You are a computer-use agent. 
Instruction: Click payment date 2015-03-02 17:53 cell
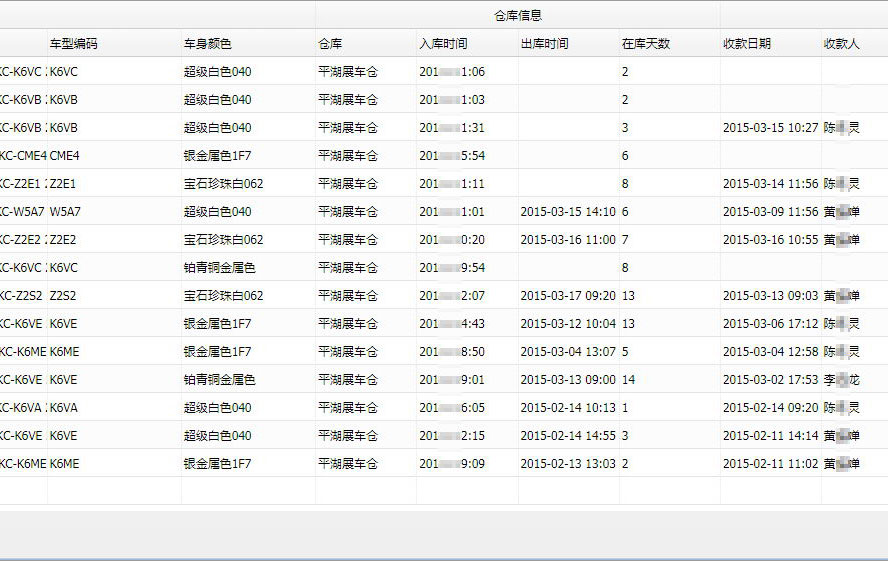pos(770,380)
